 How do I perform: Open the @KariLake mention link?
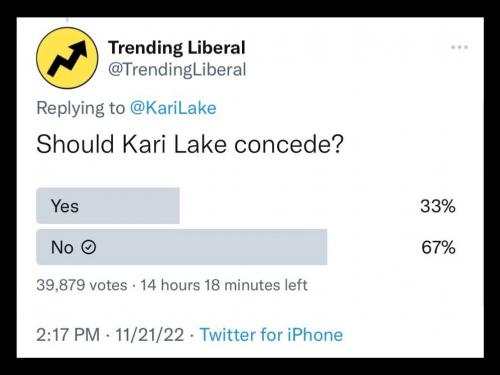point(173,108)
